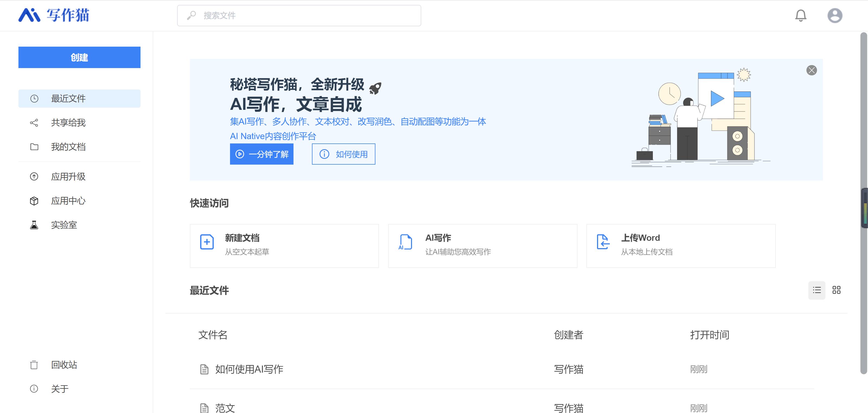Open 应用升级 in sidebar
868x413 pixels.
pos(79,177)
